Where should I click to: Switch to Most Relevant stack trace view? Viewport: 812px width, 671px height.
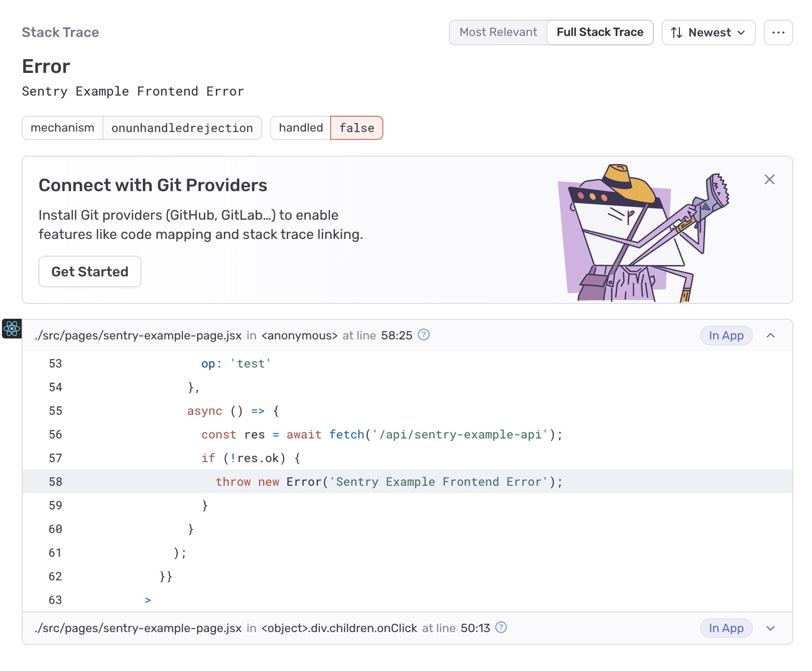click(x=498, y=33)
